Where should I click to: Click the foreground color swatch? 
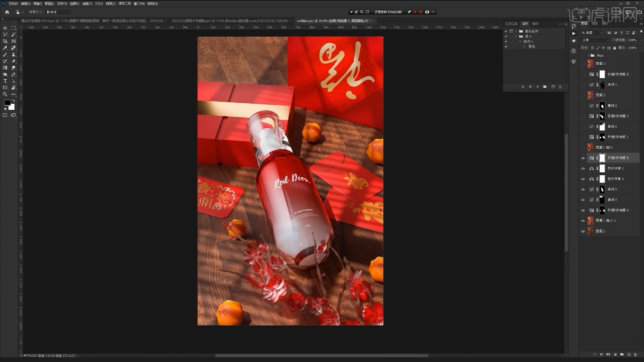(7, 103)
